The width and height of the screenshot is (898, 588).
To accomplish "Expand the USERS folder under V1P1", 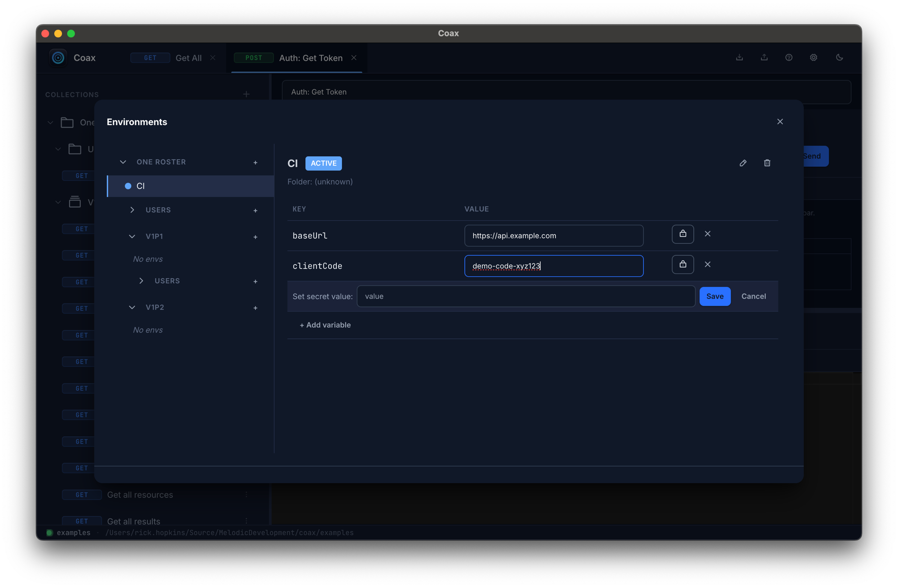I will coord(141,281).
